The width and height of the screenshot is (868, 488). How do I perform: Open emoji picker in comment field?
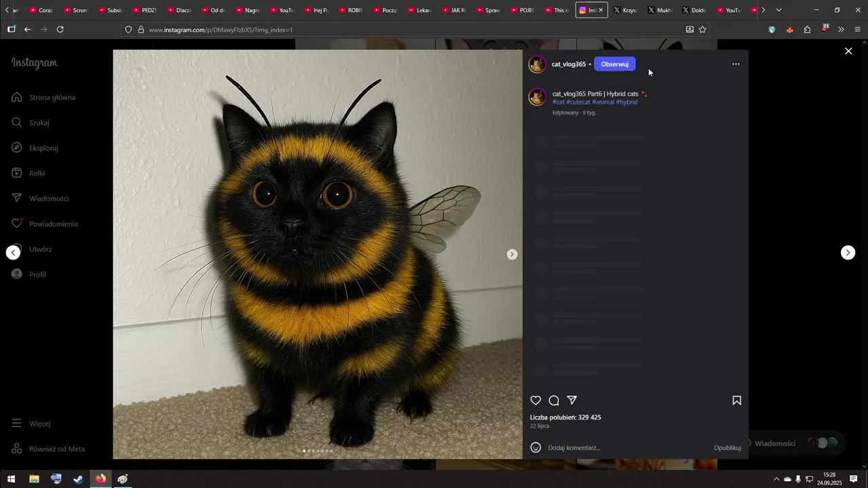click(536, 447)
